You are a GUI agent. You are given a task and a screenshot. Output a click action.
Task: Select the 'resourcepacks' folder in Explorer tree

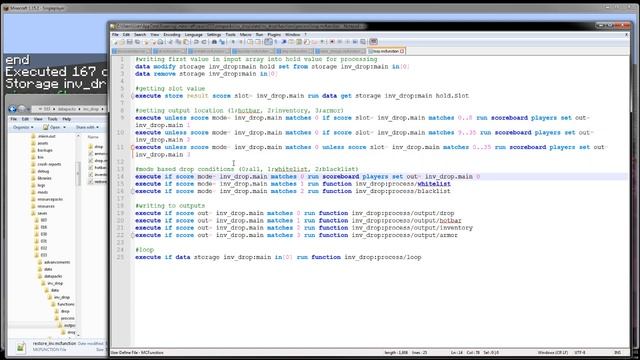[x=50, y=199]
